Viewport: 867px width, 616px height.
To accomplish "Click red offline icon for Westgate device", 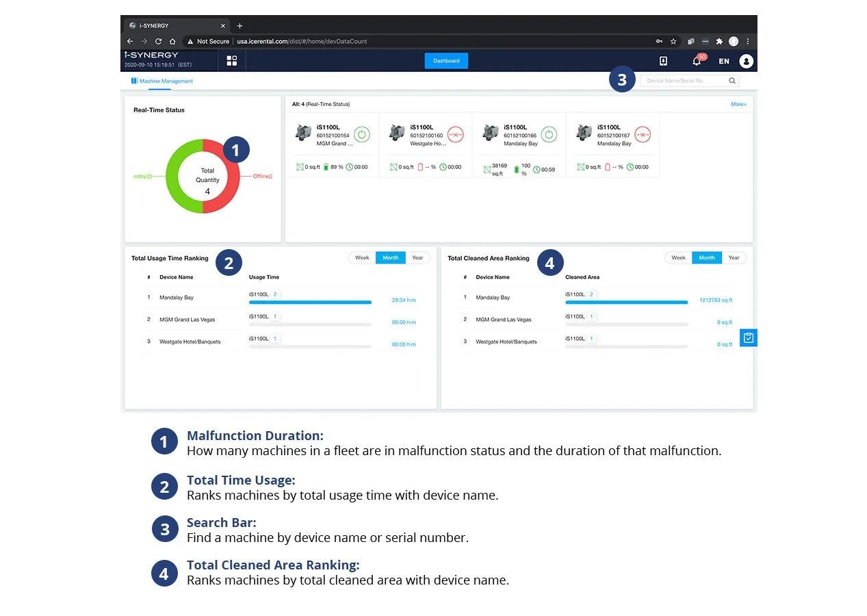I will [x=456, y=134].
